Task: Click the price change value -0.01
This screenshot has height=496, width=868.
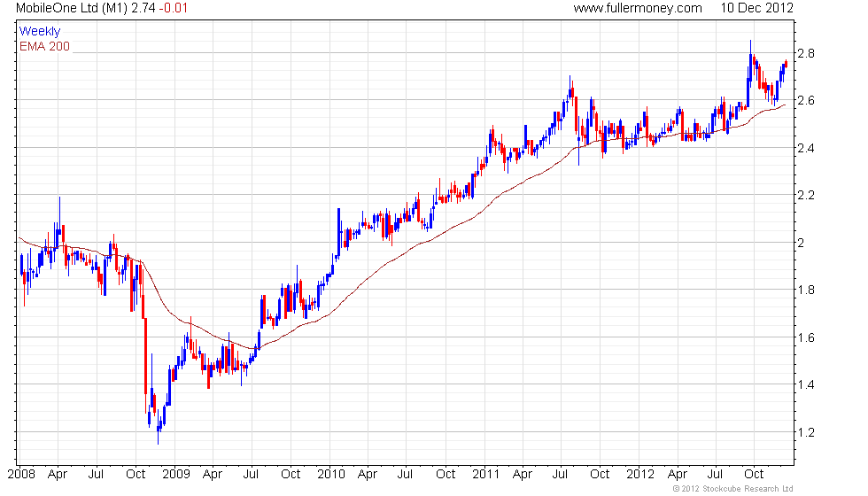Action: (x=173, y=8)
